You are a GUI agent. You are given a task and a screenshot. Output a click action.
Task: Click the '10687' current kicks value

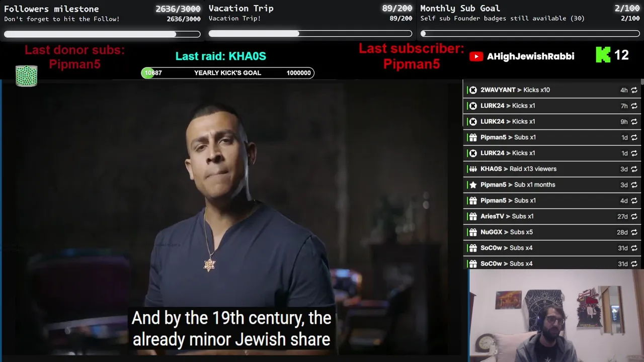[153, 73]
